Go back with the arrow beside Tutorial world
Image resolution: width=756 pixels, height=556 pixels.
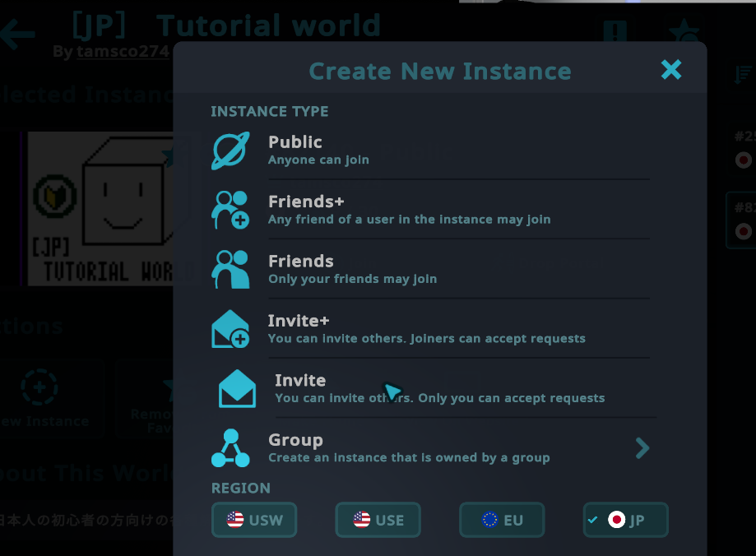[x=17, y=34]
